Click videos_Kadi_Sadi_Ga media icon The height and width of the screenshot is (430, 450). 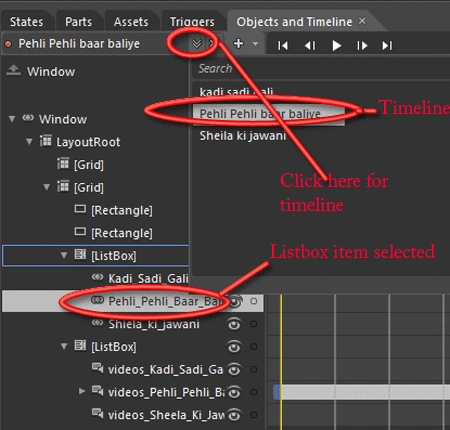[x=97, y=368]
